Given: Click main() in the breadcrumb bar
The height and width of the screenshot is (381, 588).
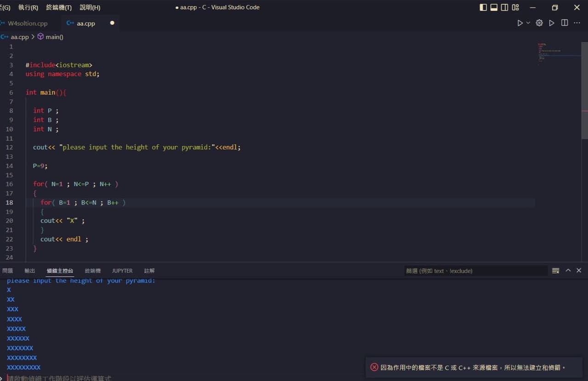Looking at the screenshot, I should [54, 37].
